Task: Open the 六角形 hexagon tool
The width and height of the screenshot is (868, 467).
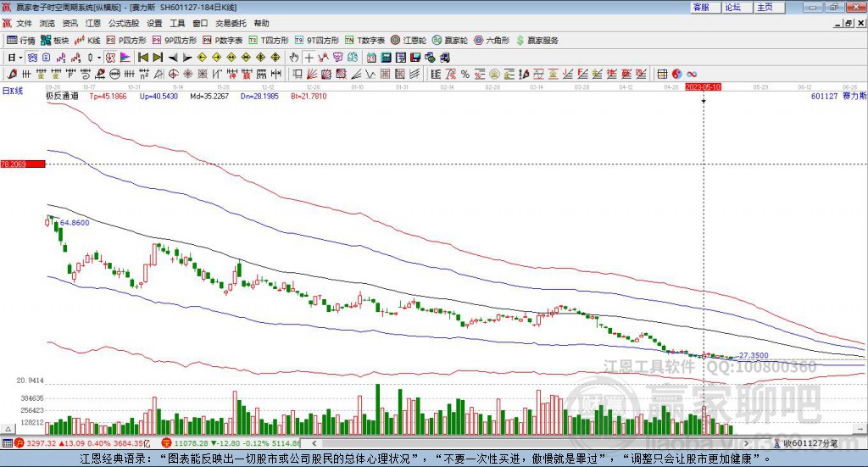Action: 492,41
